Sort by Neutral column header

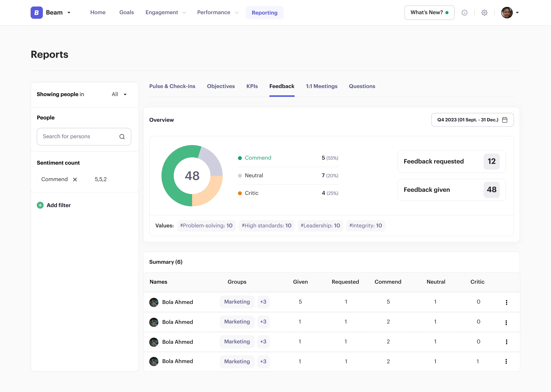[436, 282]
